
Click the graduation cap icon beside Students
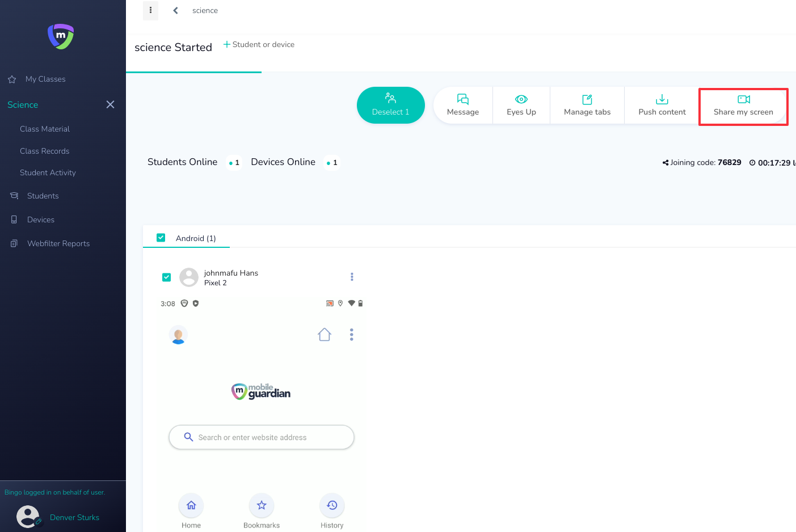14,196
